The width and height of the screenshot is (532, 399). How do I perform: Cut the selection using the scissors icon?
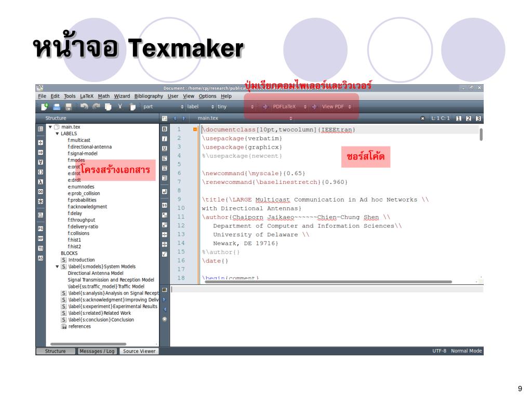tap(120, 107)
